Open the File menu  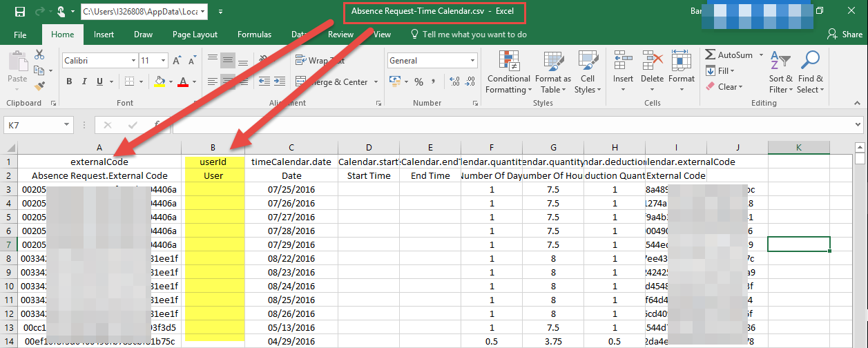click(20, 35)
